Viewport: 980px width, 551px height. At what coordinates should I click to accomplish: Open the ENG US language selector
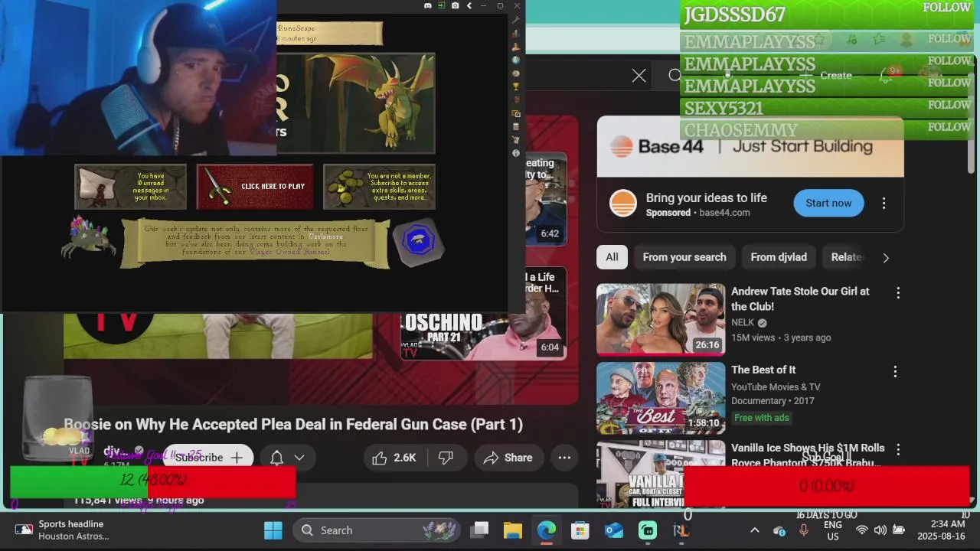(833, 530)
